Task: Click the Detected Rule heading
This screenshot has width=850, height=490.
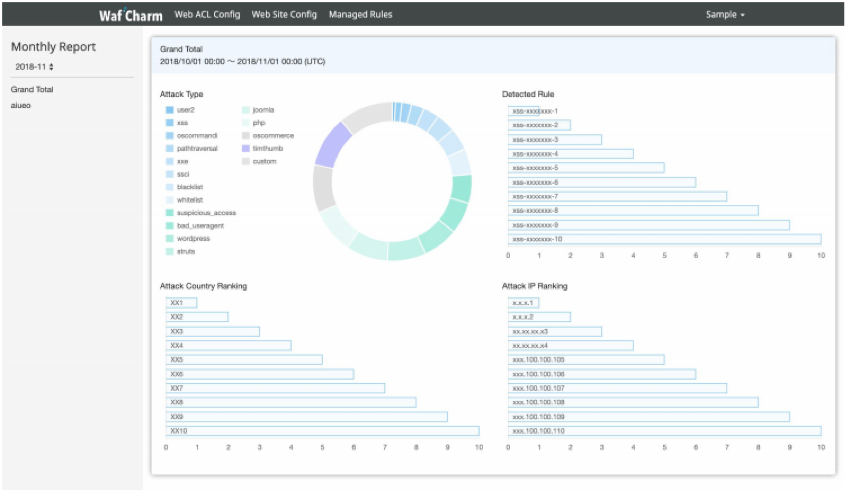Action: [528, 94]
